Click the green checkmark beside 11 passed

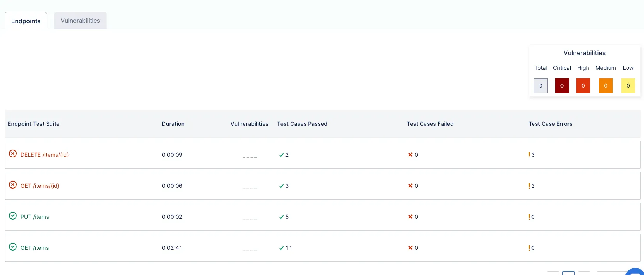[281, 248]
